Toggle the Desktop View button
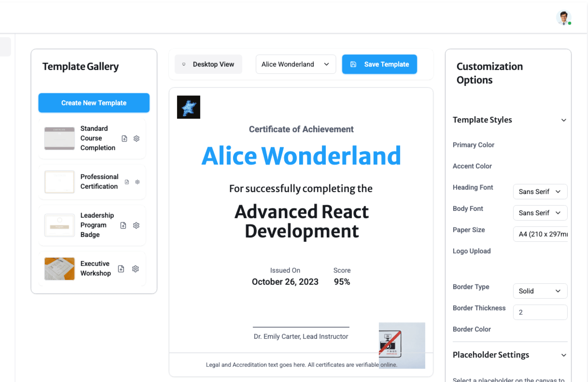Screen dimensions: 588x382 tap(208, 64)
